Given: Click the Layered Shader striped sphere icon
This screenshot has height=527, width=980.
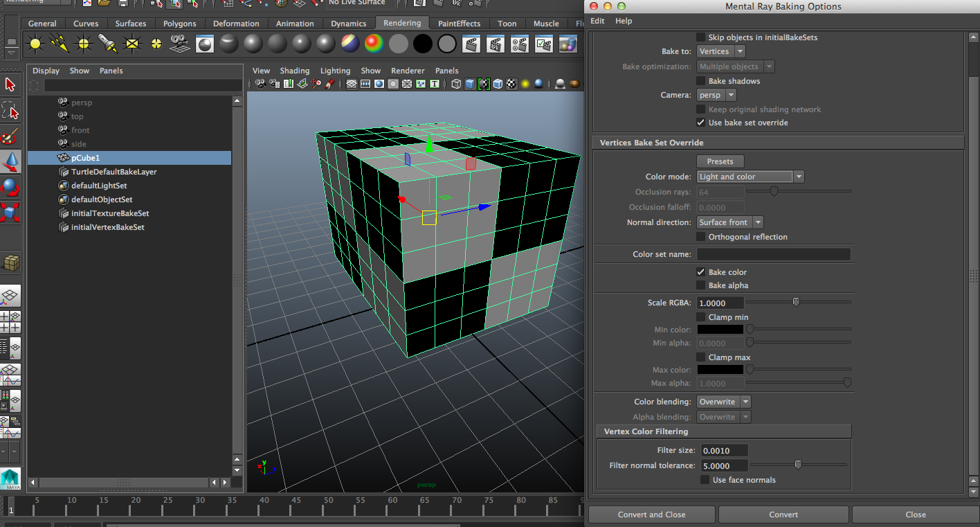Looking at the screenshot, I should (x=350, y=44).
